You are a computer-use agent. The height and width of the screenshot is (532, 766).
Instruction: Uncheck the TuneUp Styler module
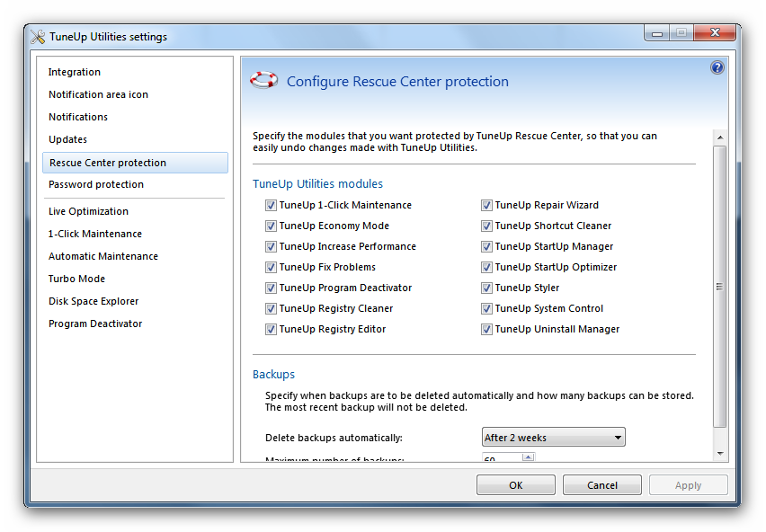[x=486, y=288]
